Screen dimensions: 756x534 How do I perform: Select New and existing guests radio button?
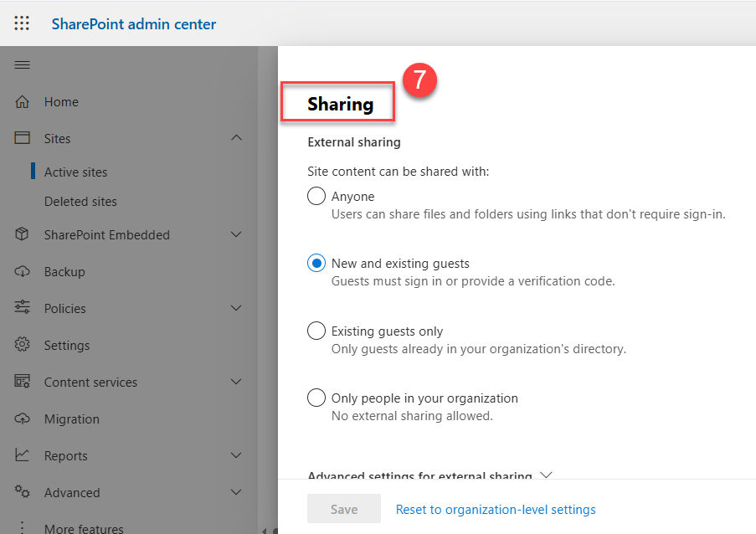316,263
